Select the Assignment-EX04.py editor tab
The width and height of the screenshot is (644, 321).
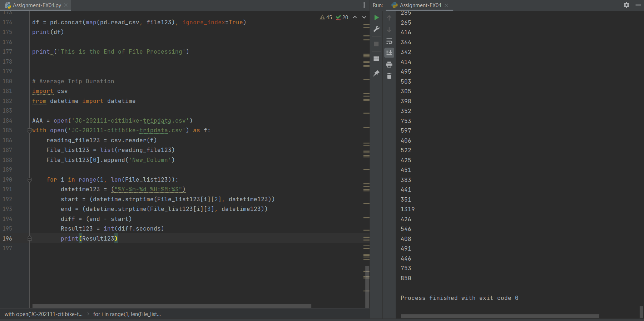[36, 5]
